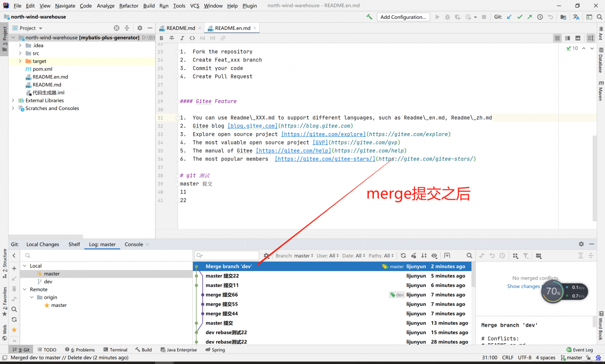The width and height of the screenshot is (605, 364).
Task: Click the Refresh log icon
Action: [x=403, y=255]
